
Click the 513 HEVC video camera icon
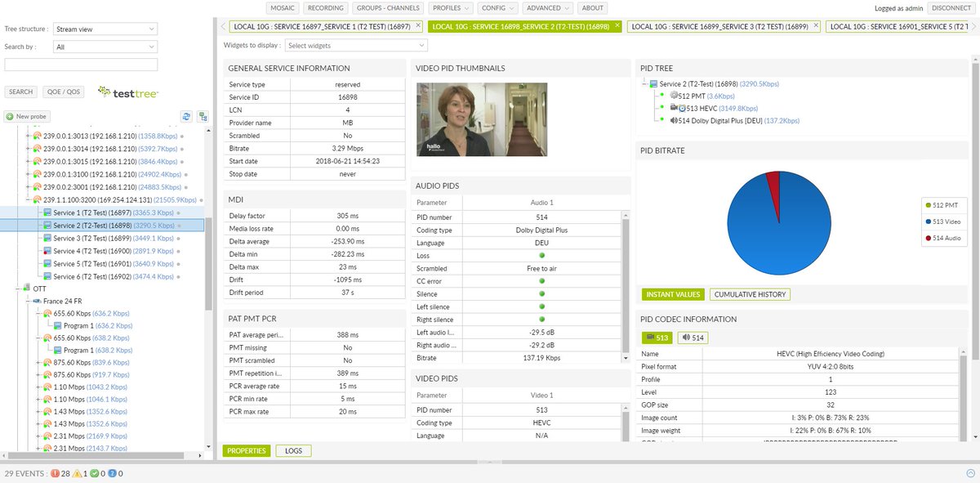point(674,108)
